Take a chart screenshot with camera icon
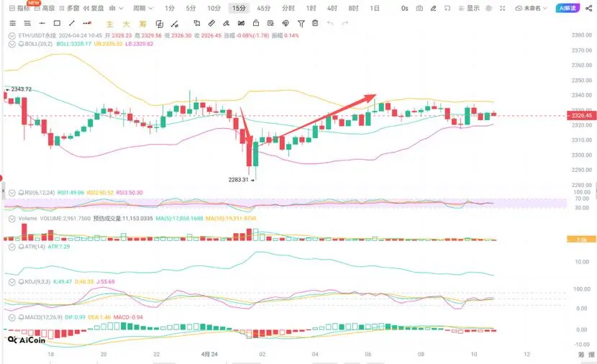The height and width of the screenshot is (364, 597). coord(419,8)
